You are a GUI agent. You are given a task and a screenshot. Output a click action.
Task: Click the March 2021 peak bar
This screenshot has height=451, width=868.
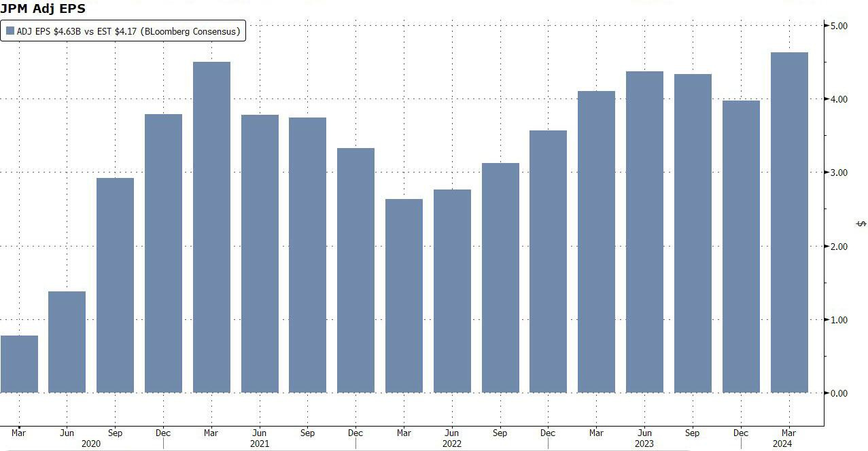click(211, 227)
